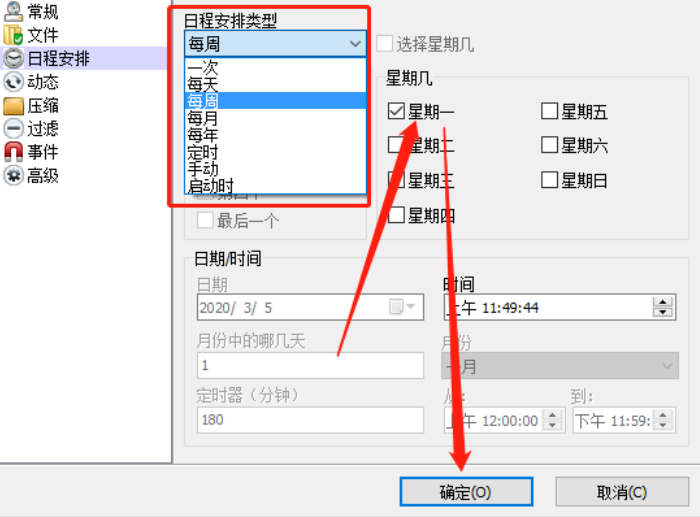
Task: Decrease the 时间 value with down arrow
Action: (x=663, y=312)
